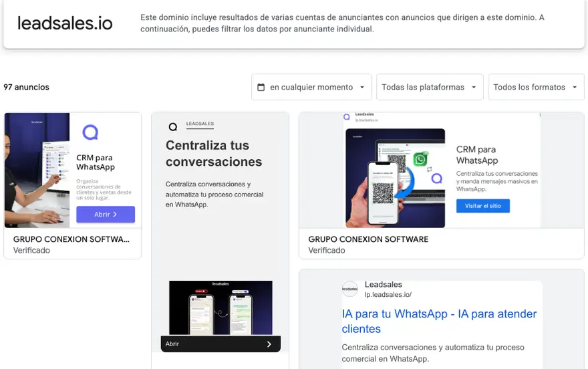588x369 pixels.
Task: Open the 'Todos los formatos' dropdown
Action: point(537,87)
